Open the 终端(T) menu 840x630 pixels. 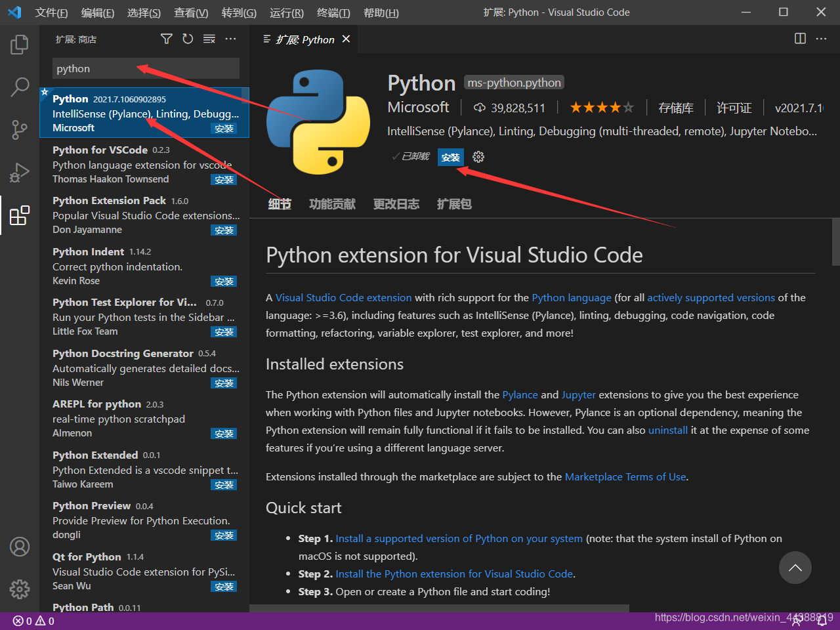coord(333,12)
